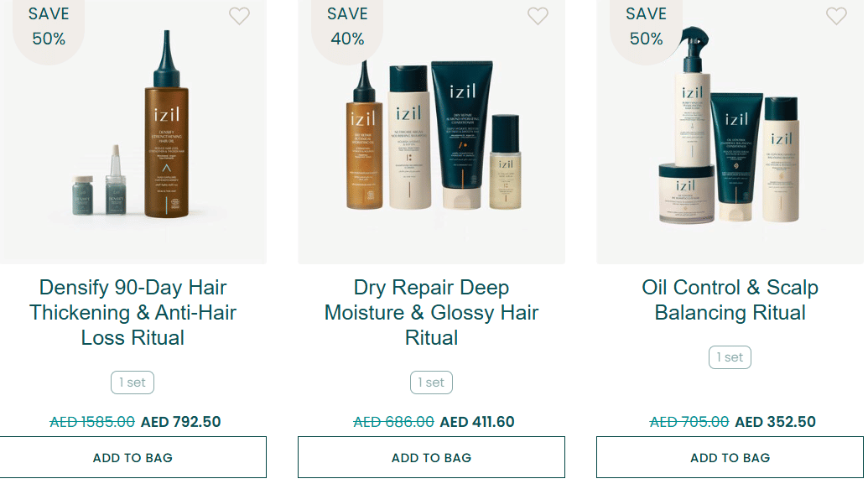Add Densify ritual at AED 792.50 to bag

[x=133, y=457]
